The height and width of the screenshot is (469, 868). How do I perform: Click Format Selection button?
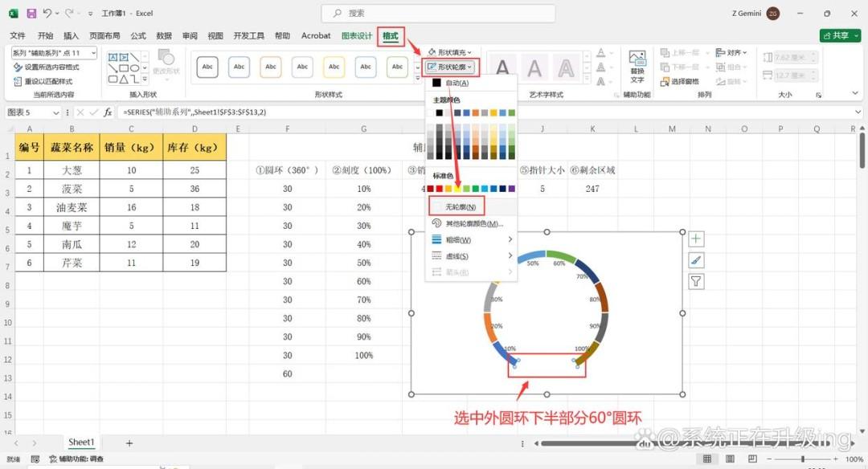(47, 67)
